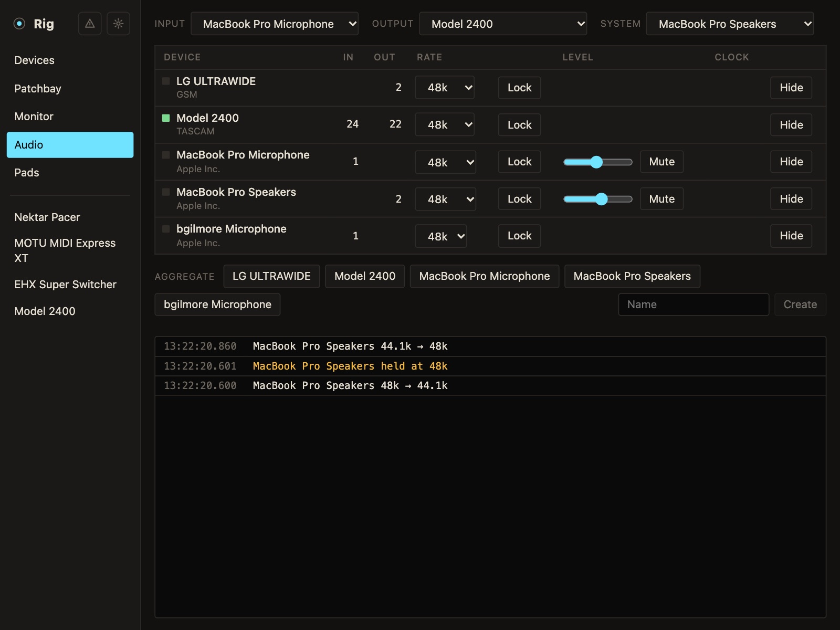This screenshot has width=840, height=630.
Task: Select the Audio sidebar item
Action: coord(70,145)
